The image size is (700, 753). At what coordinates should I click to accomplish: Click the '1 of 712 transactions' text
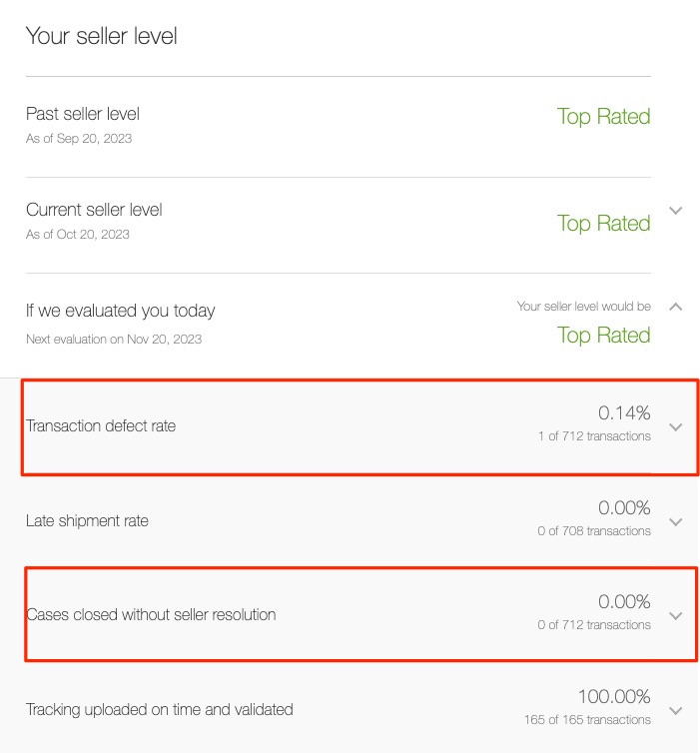(593, 436)
